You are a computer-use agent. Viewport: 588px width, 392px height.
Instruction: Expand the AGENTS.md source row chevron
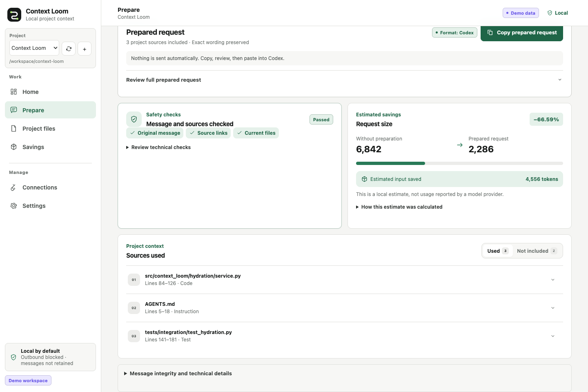[x=553, y=308]
